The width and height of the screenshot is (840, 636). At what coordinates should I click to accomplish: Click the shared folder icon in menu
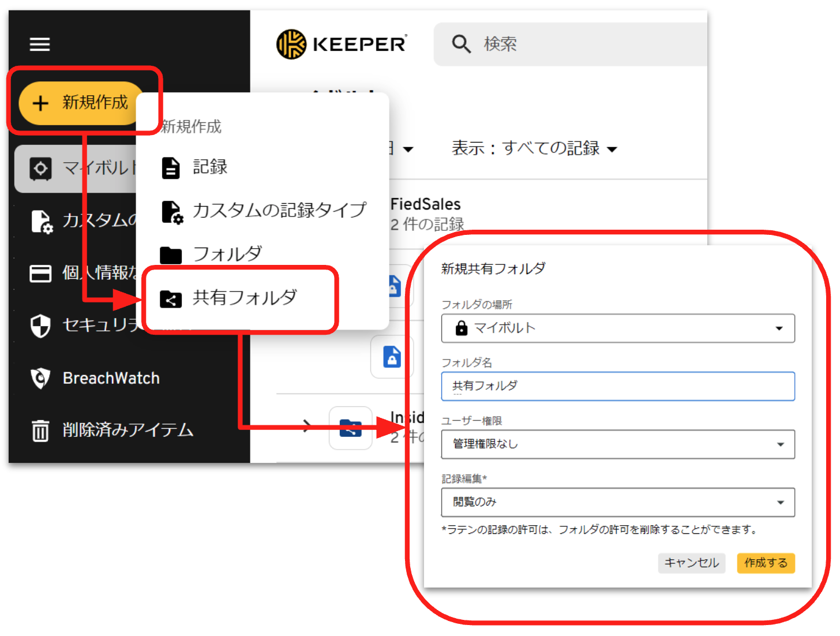[x=171, y=299]
